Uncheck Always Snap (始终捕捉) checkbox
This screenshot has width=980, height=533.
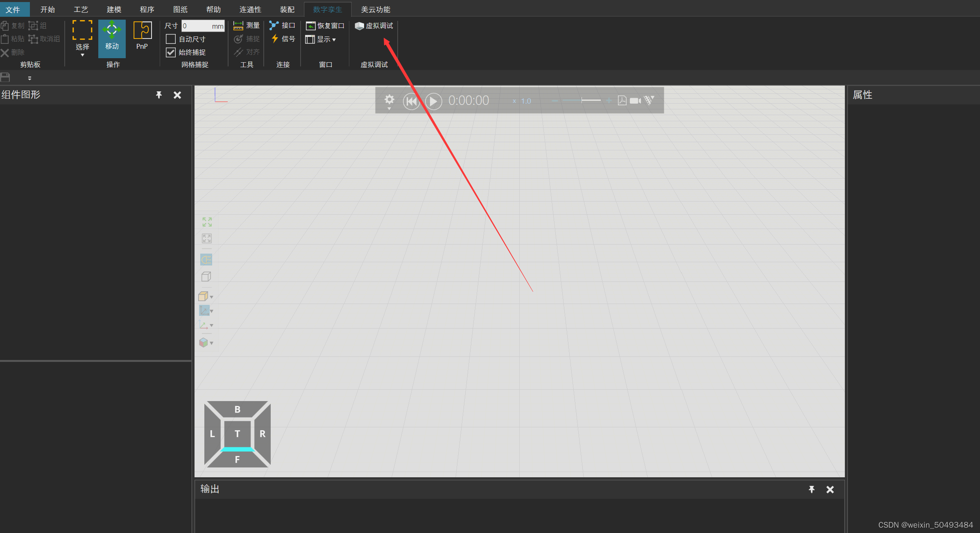tap(171, 52)
